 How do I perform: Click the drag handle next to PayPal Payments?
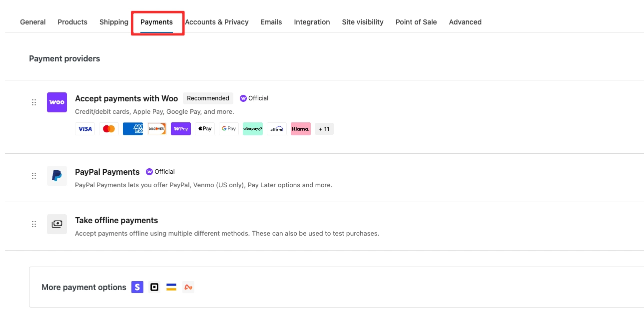click(x=33, y=175)
